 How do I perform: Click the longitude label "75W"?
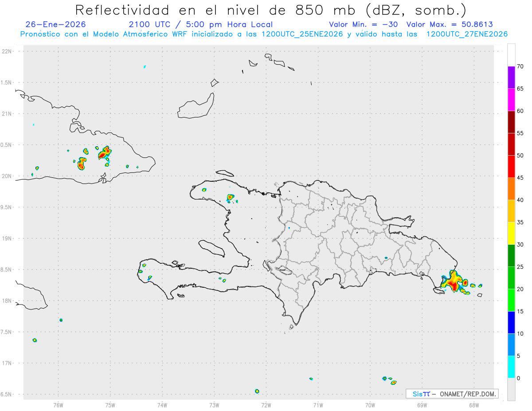(110, 405)
